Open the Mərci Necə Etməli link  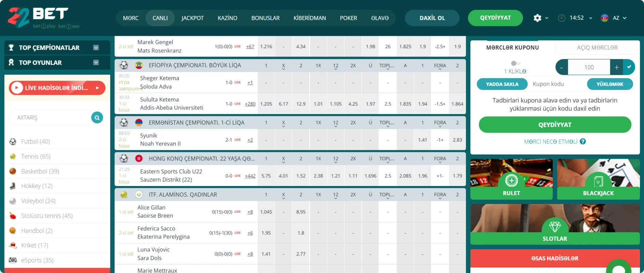[x=551, y=142]
